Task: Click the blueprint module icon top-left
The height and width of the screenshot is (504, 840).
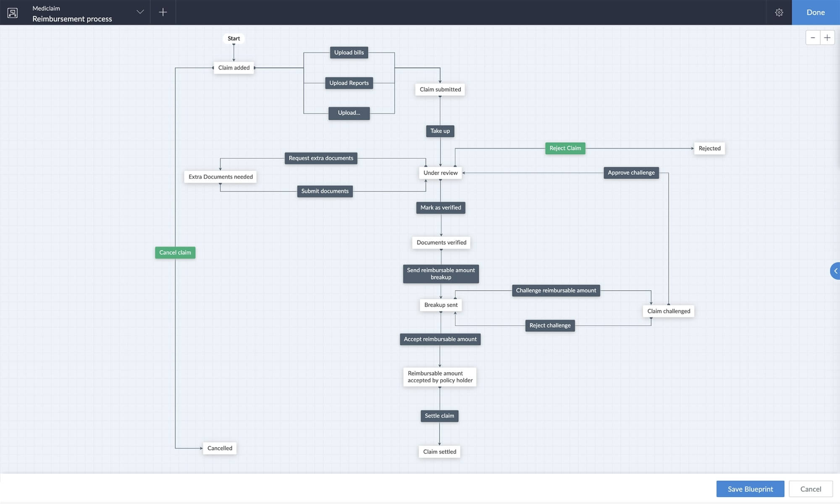Action: pyautogui.click(x=13, y=13)
